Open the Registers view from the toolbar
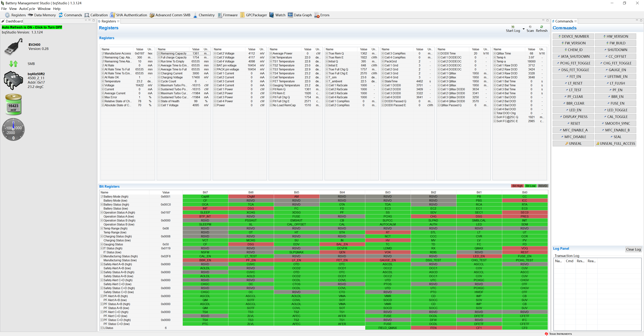This screenshot has height=336, width=644. tap(15, 15)
